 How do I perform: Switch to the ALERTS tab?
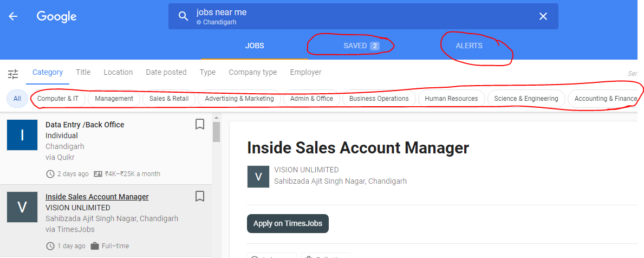[469, 46]
